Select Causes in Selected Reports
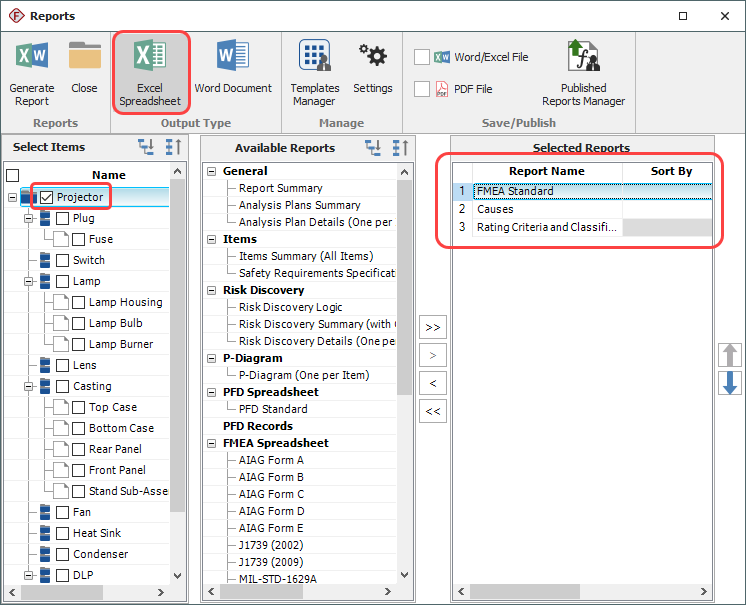 (x=495, y=209)
